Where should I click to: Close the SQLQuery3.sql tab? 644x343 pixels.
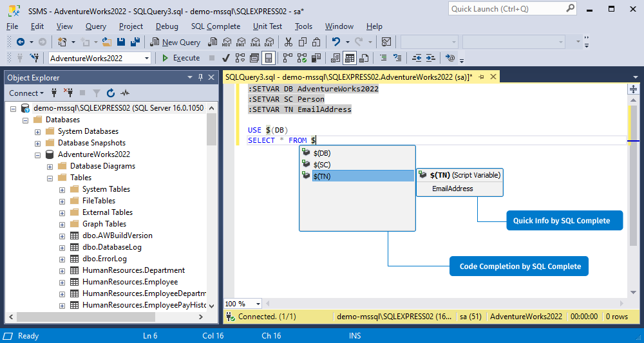pyautogui.click(x=493, y=77)
